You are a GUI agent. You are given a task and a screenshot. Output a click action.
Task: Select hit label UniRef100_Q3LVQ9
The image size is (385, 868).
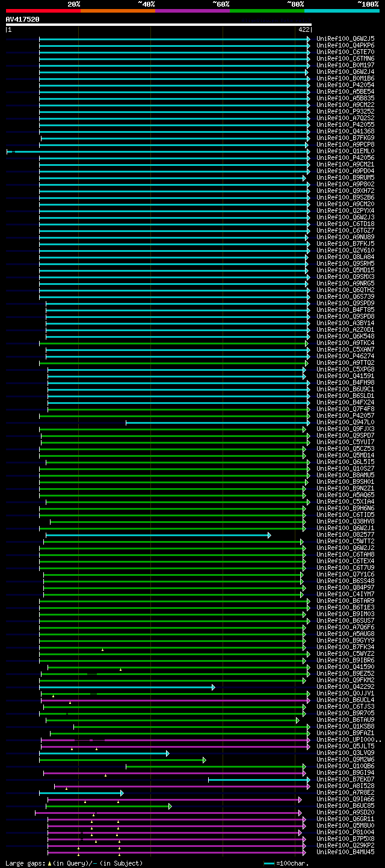(345, 753)
